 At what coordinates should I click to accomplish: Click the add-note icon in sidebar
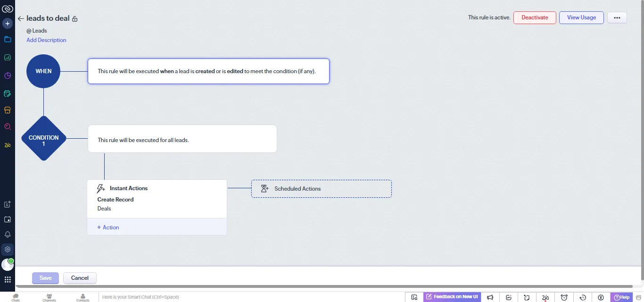click(x=8, y=204)
